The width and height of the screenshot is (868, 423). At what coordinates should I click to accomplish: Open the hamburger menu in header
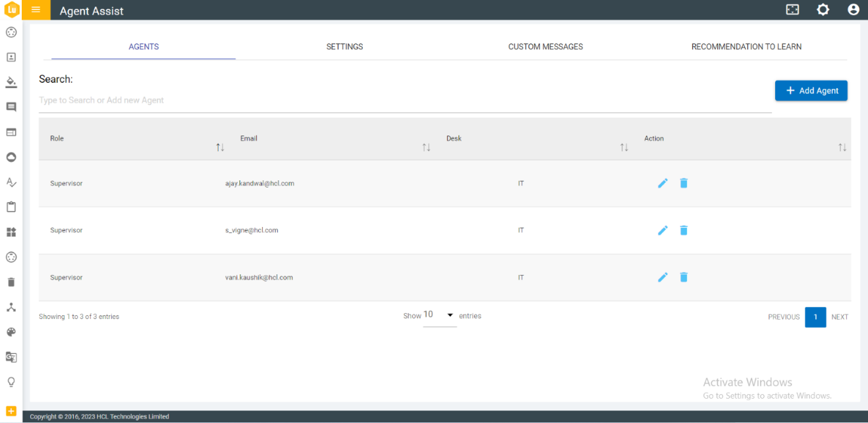point(36,10)
